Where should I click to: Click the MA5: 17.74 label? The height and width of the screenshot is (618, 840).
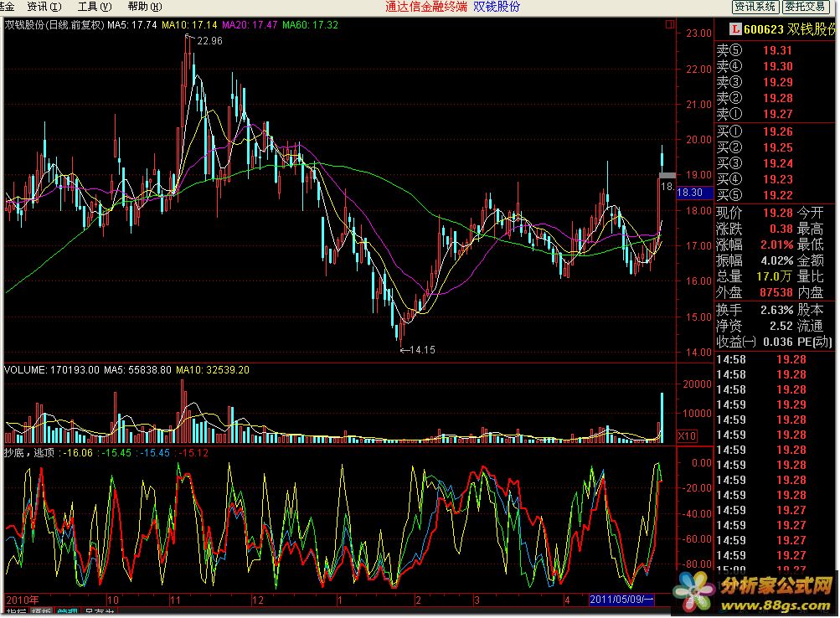[x=131, y=24]
